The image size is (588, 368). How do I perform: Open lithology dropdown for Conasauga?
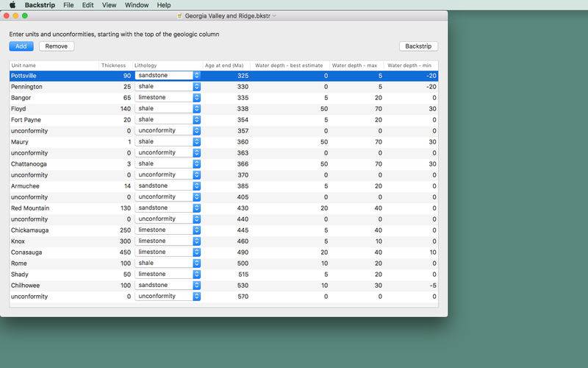pyautogui.click(x=197, y=252)
